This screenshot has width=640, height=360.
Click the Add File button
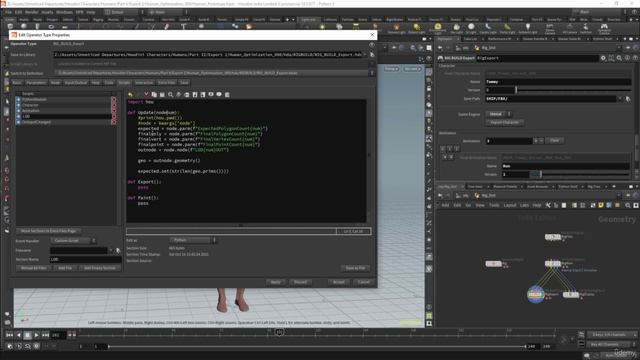tap(65, 268)
